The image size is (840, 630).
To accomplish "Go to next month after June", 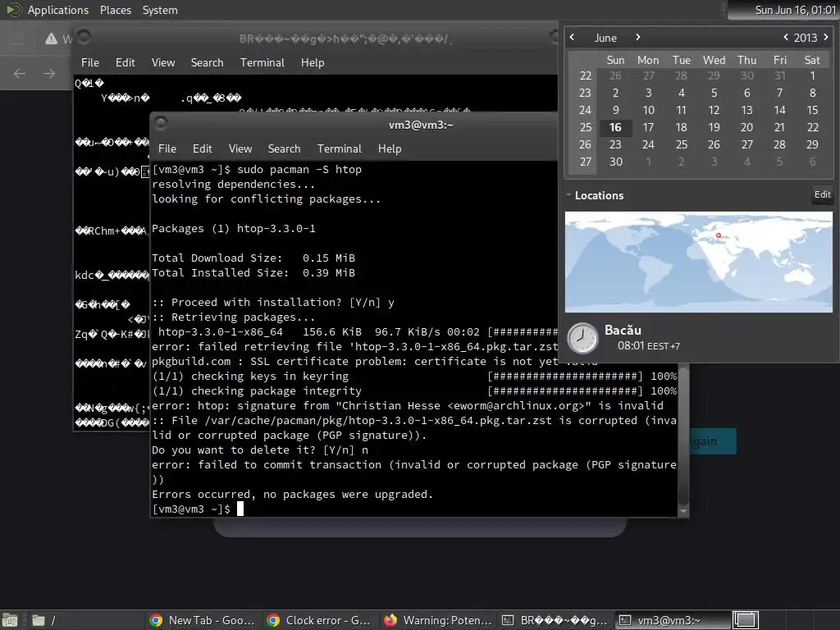I will pos(637,37).
